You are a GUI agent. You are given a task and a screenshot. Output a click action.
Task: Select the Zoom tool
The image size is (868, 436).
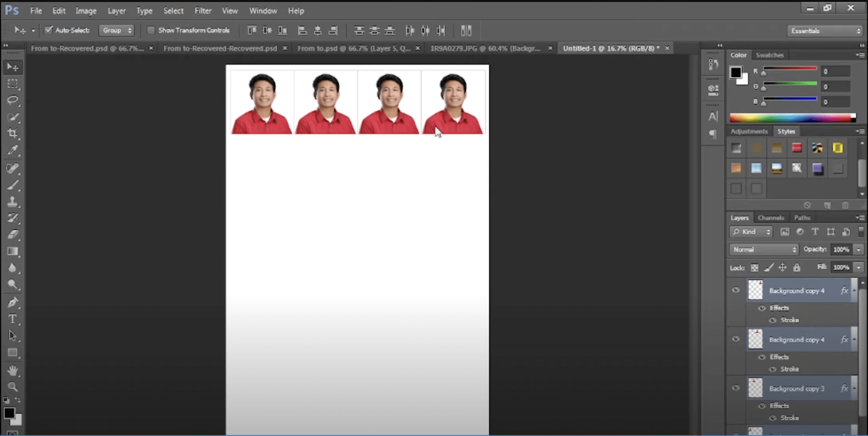click(12, 387)
